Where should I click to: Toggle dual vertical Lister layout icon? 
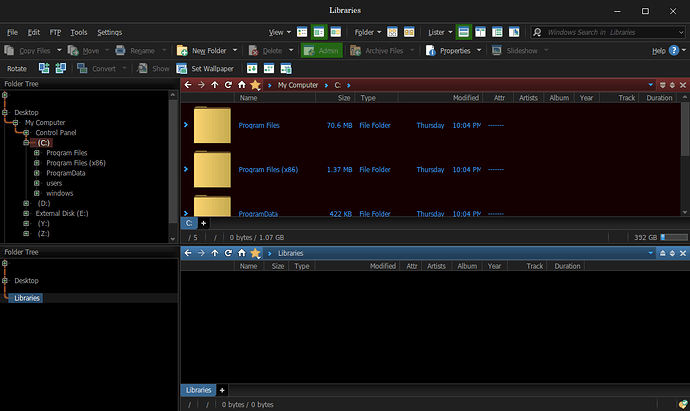481,32
